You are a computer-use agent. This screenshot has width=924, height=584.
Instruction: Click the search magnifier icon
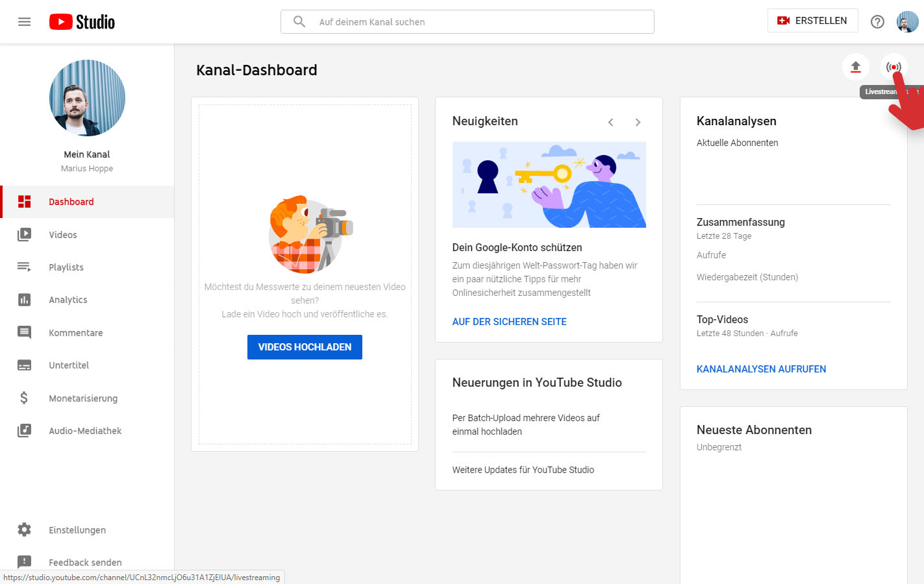[x=299, y=21]
